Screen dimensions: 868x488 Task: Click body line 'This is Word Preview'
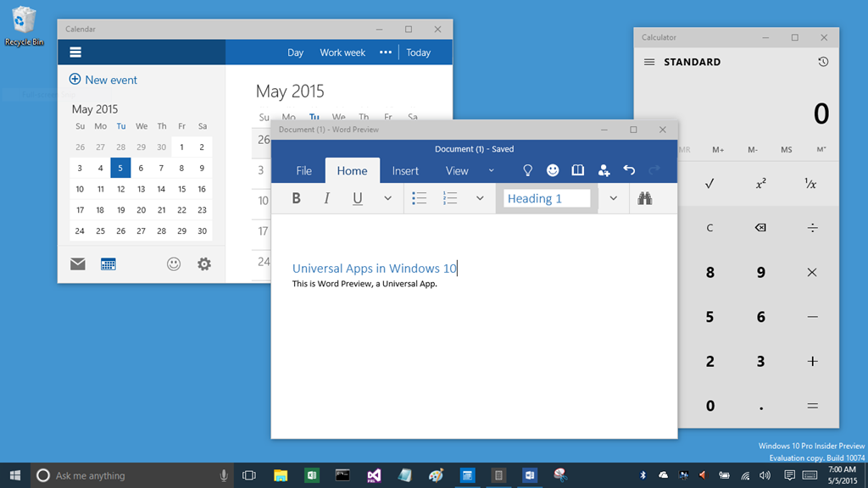(x=364, y=284)
